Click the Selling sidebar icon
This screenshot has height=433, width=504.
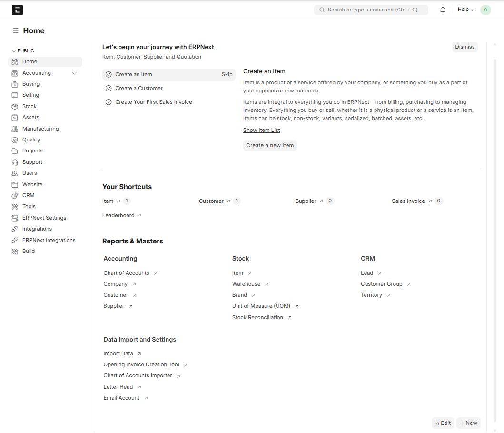(x=15, y=95)
